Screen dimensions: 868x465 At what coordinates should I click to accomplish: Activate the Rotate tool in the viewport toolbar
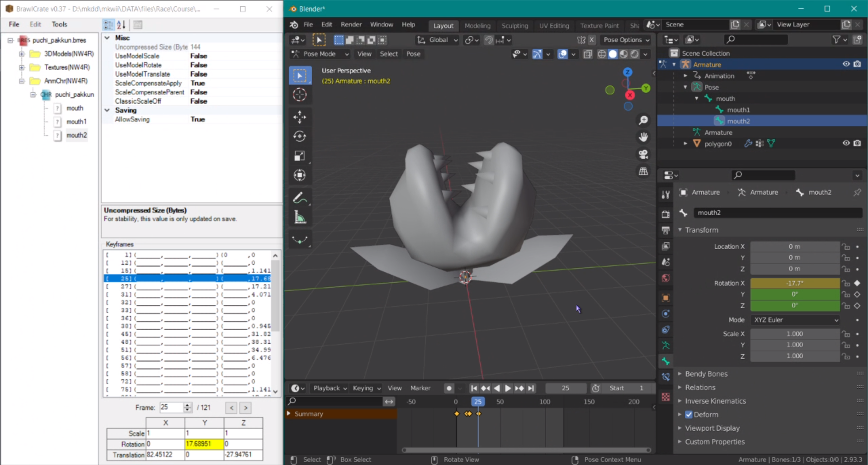(x=299, y=136)
